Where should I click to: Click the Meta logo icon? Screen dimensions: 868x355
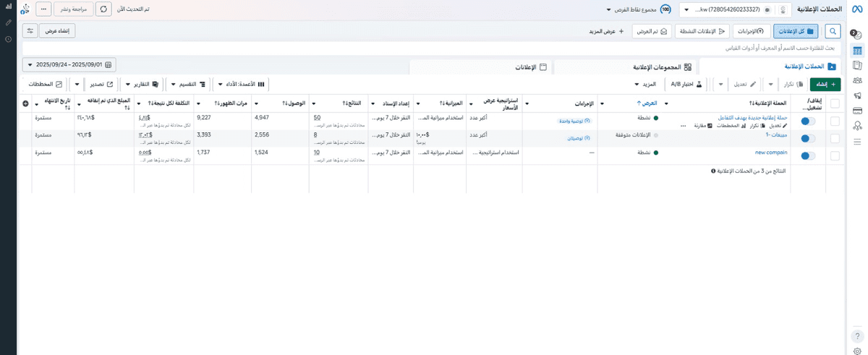click(x=856, y=9)
